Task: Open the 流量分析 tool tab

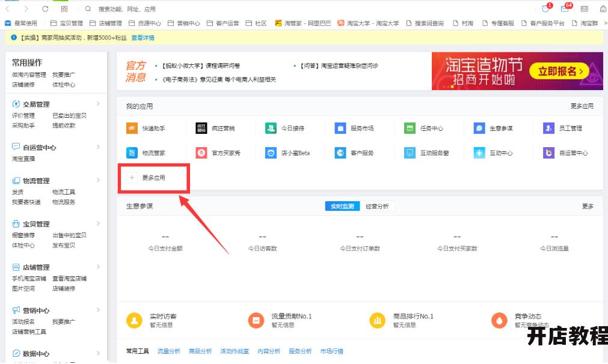Action: pos(168,351)
